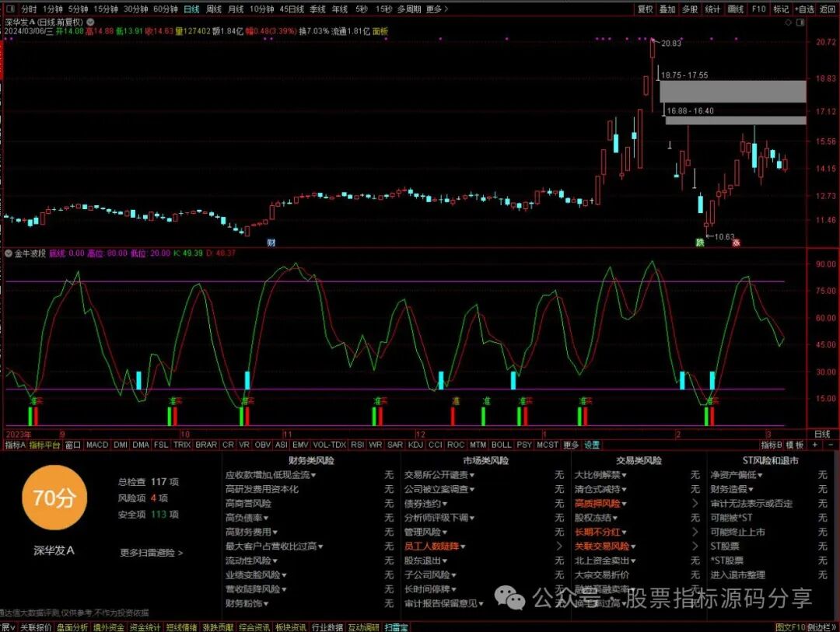Open arrow at right of 员工人数陡降 row
This screenshot has width=840, height=632.
[559, 546]
